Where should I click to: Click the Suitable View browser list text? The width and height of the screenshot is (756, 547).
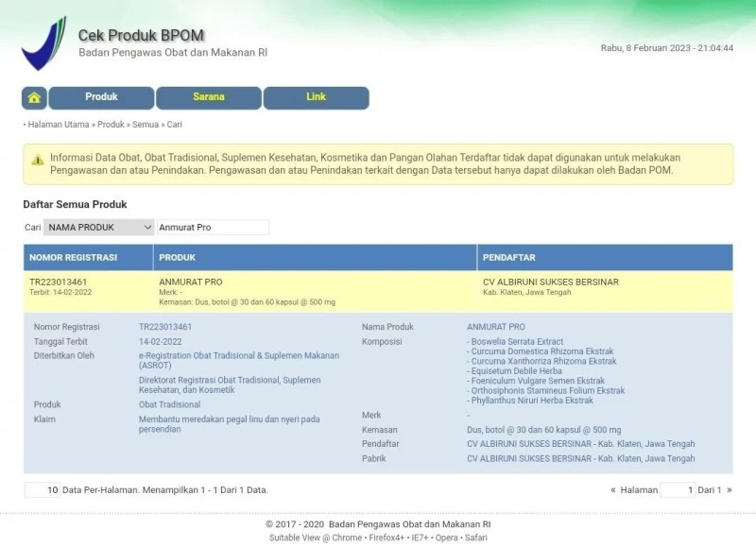(x=378, y=538)
